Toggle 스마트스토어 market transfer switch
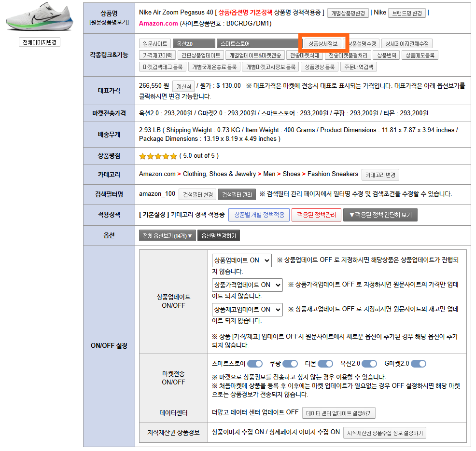 (x=255, y=364)
